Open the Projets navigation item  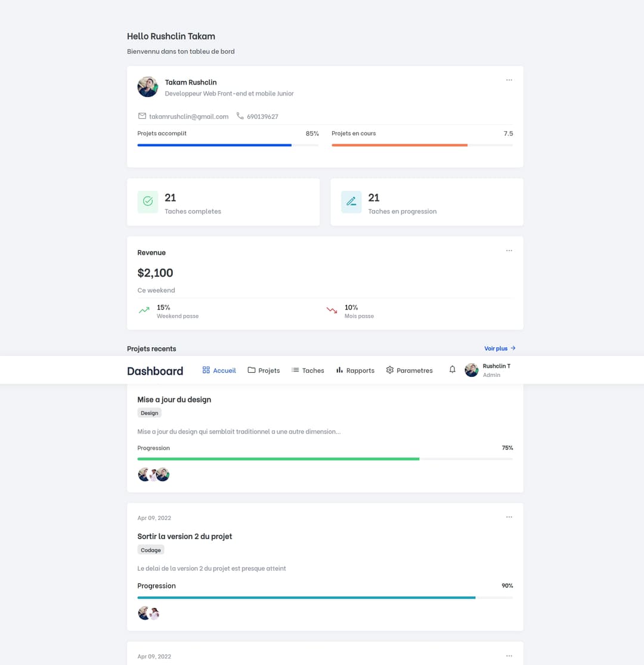pos(264,370)
